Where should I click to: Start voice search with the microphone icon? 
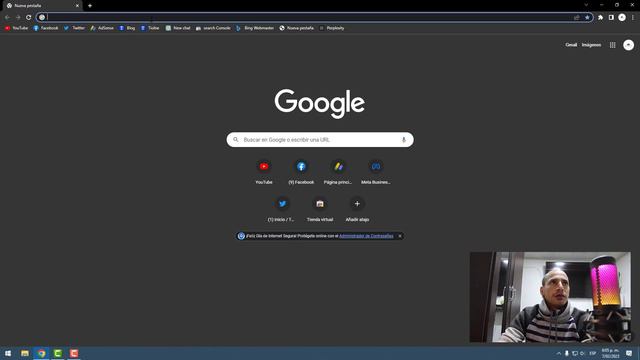coord(404,140)
